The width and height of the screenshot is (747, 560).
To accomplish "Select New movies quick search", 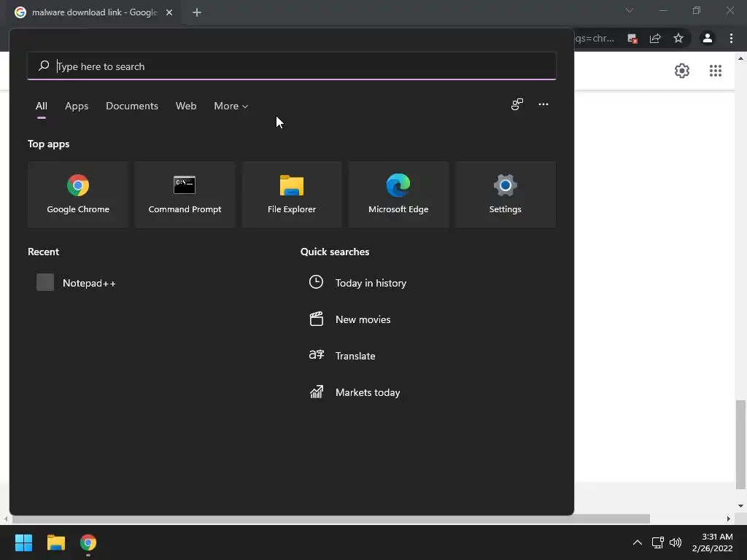I will pos(349,319).
